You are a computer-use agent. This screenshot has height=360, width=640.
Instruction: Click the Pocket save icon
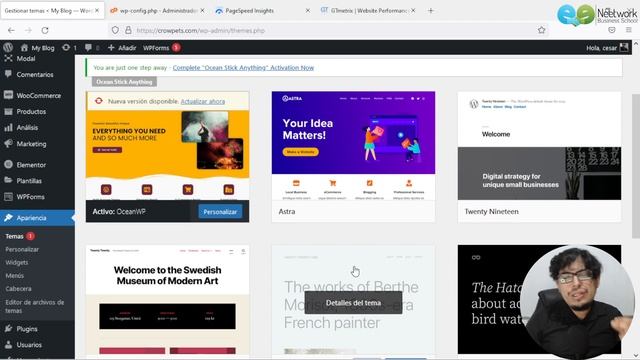coord(611,30)
